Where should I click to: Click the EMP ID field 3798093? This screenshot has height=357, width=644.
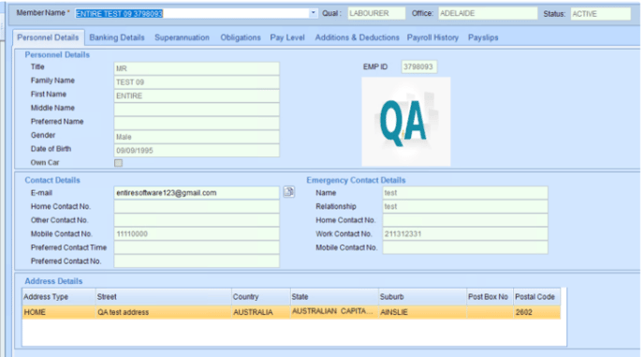419,67
